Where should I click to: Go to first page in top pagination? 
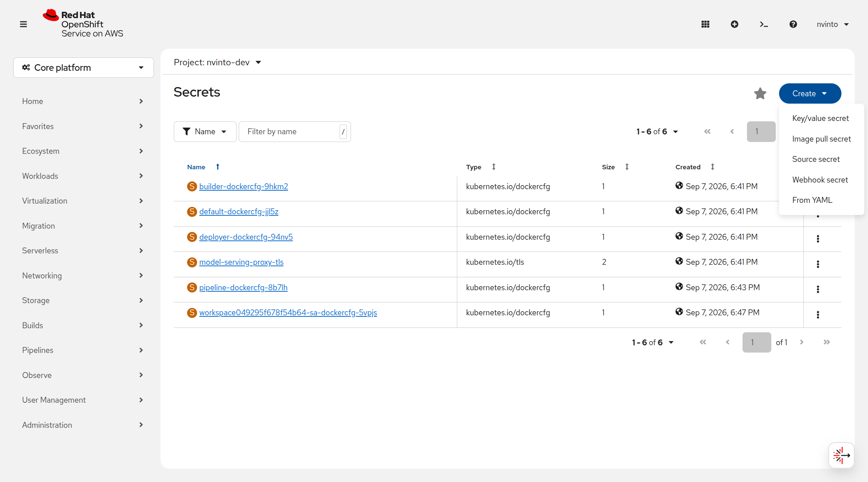coord(707,132)
